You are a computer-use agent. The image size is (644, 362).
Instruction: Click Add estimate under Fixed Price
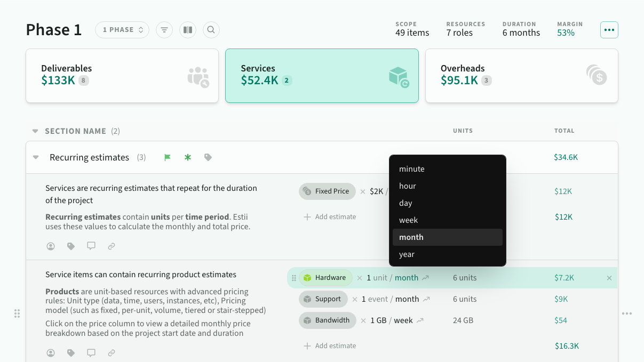[330, 217]
